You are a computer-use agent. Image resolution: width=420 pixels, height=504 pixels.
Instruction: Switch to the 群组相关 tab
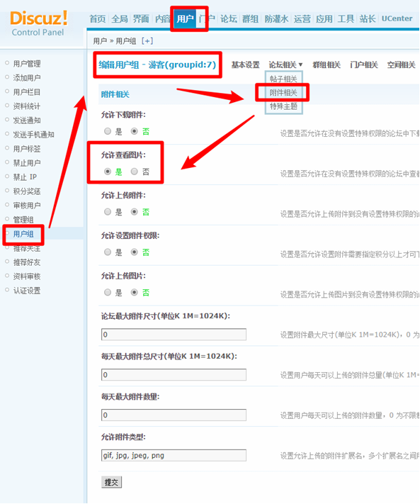(x=327, y=65)
